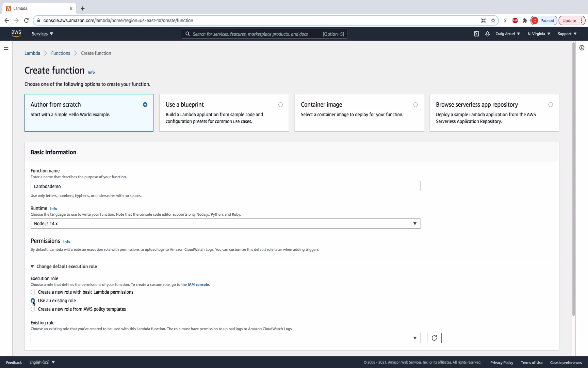
Task: Open N. Virginia region selector
Action: click(x=539, y=34)
